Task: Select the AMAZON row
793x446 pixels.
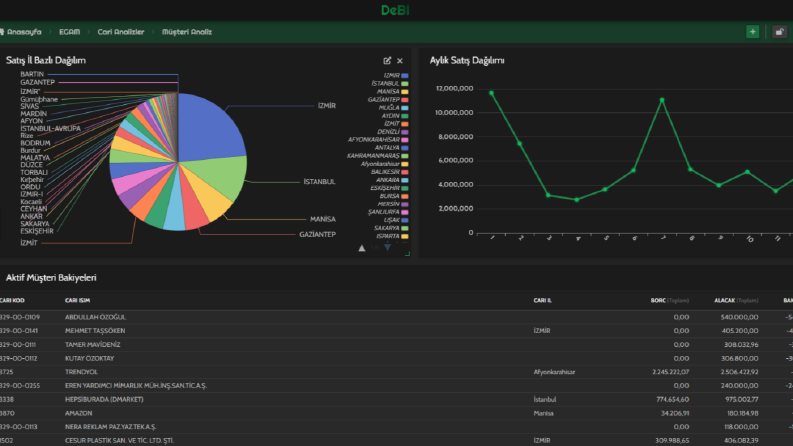Action: [396, 413]
